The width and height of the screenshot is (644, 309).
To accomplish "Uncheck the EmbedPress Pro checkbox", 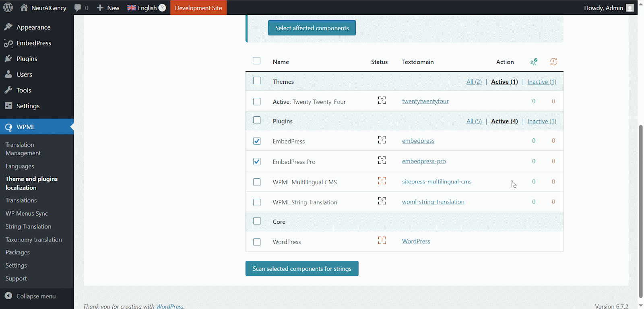I will point(257,161).
